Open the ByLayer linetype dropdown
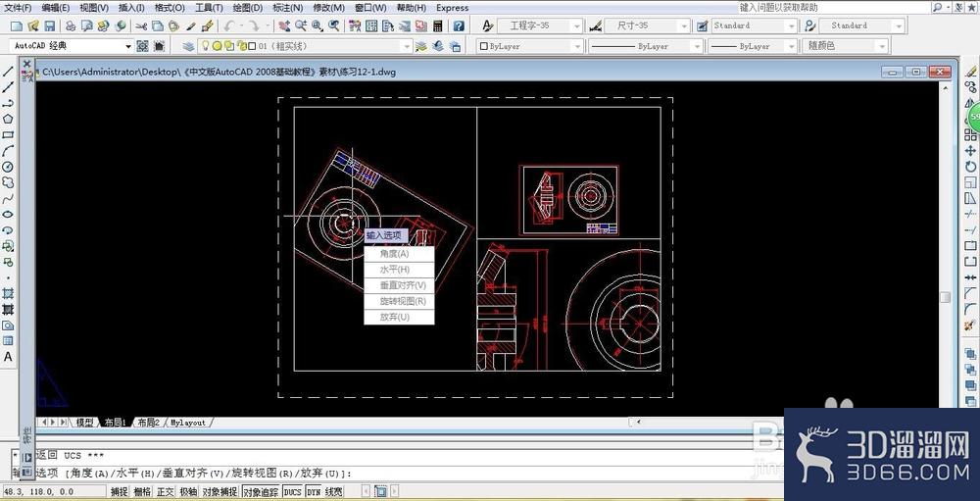The height and width of the screenshot is (501, 980). coord(646,46)
